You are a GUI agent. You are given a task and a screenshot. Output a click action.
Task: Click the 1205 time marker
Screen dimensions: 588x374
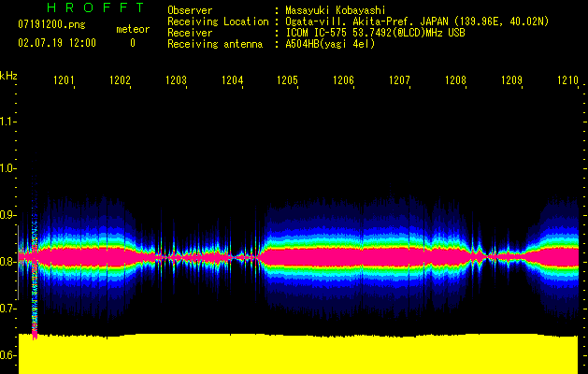tap(288, 80)
